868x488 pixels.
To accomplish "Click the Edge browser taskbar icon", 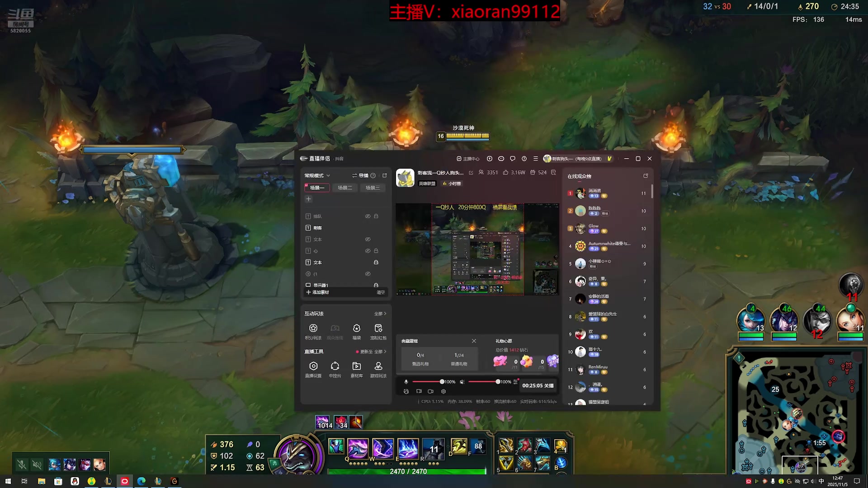I will [142, 481].
